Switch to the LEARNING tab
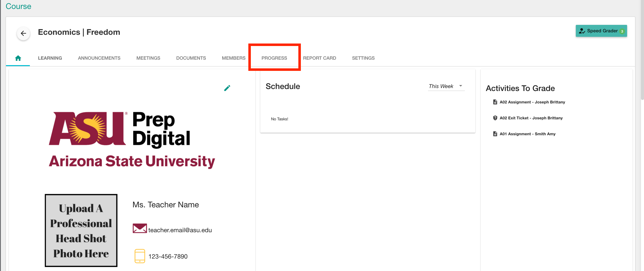The width and height of the screenshot is (644, 271). (50, 58)
